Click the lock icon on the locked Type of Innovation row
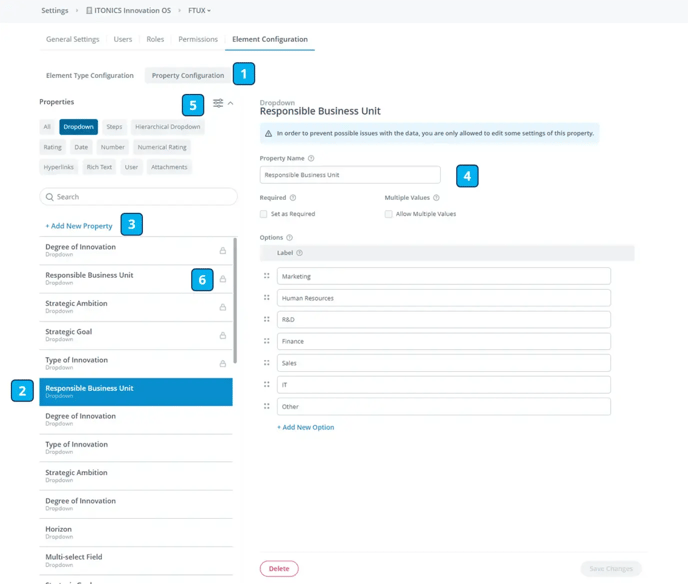This screenshot has width=688, height=584. pyautogui.click(x=223, y=363)
